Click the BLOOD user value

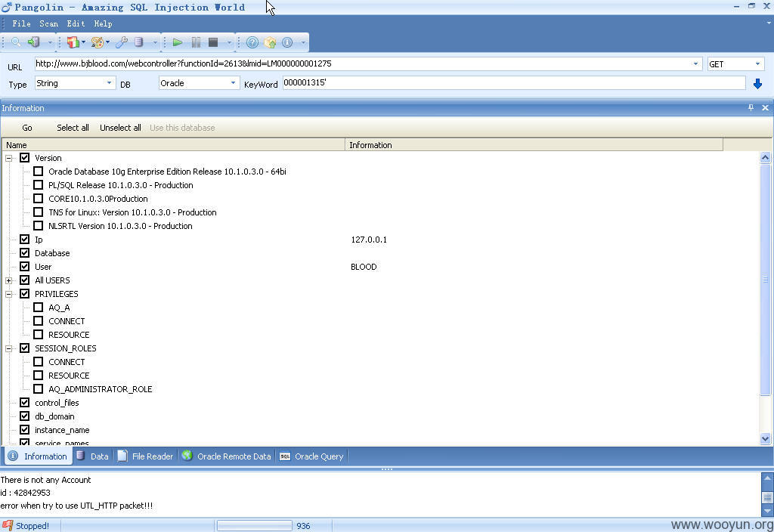click(364, 267)
